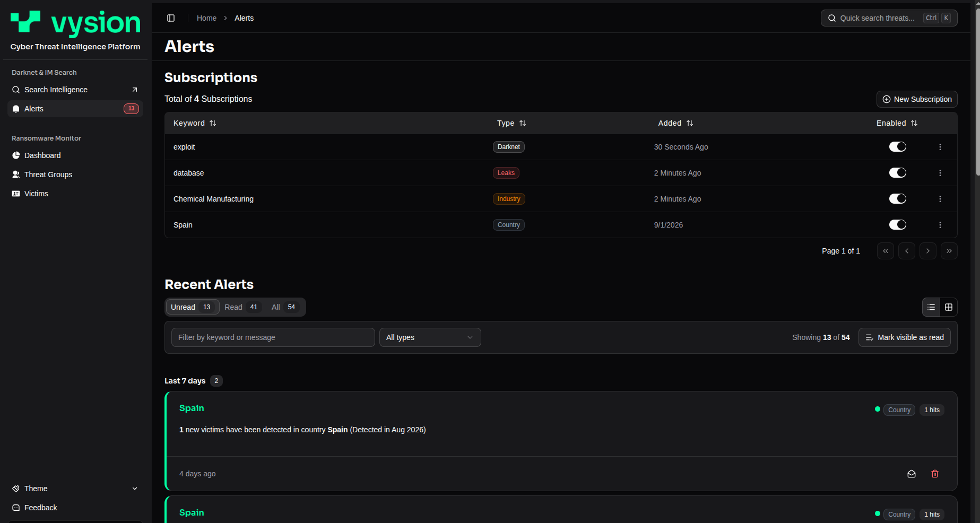Disable the exploit subscription toggle
The height and width of the screenshot is (523, 980).
[x=898, y=147]
